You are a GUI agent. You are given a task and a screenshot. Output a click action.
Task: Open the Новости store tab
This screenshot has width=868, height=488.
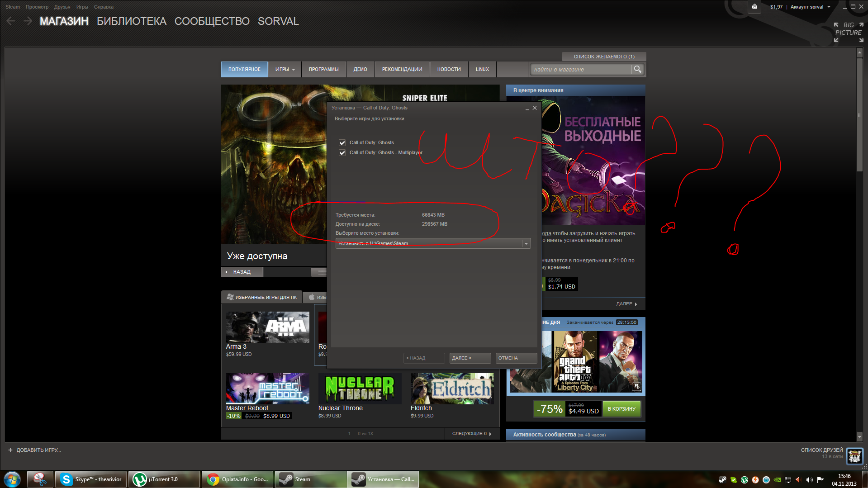click(x=449, y=69)
